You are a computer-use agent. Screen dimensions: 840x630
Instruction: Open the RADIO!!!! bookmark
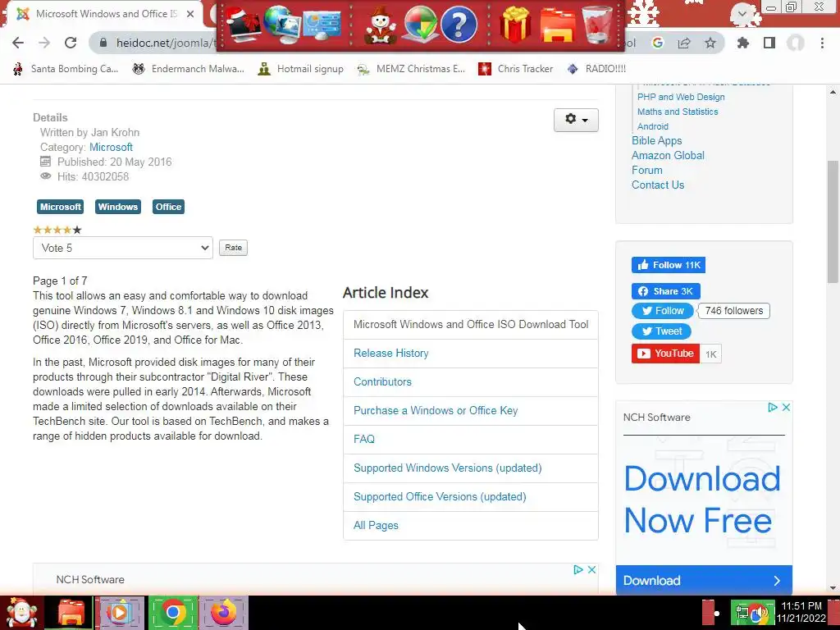coord(596,69)
